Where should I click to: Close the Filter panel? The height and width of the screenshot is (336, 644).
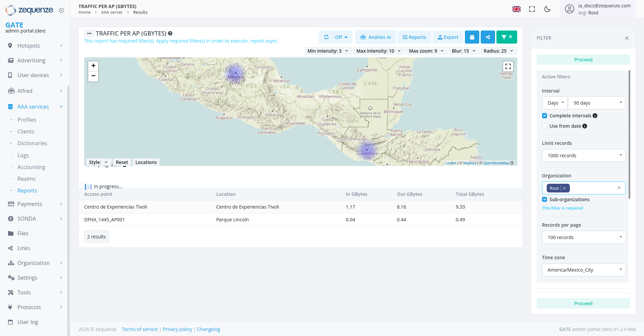627,38
